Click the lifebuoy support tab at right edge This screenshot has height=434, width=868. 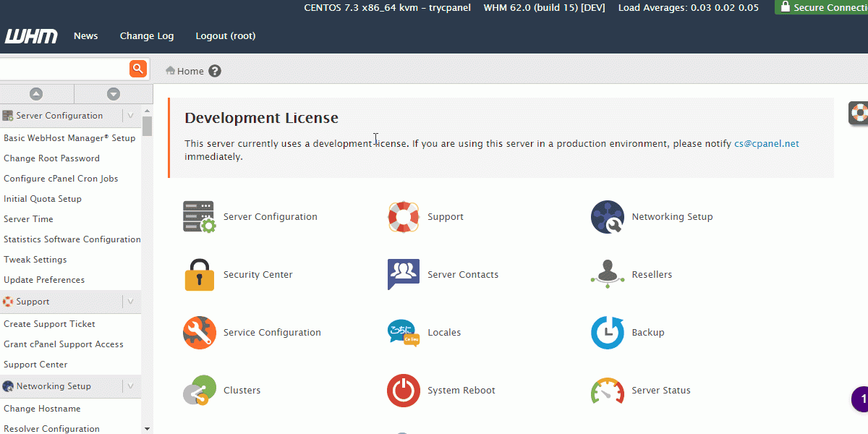tap(859, 113)
